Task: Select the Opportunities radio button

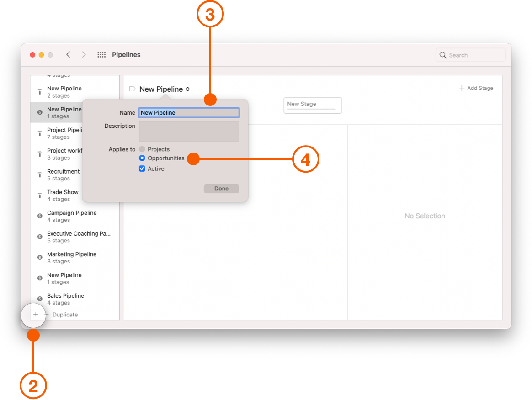Action: (142, 158)
